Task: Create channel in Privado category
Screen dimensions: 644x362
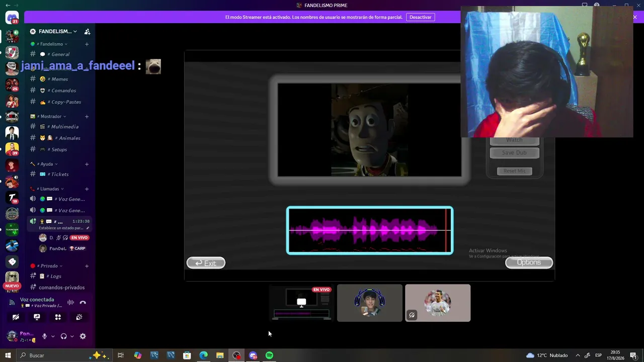Action: (87, 266)
